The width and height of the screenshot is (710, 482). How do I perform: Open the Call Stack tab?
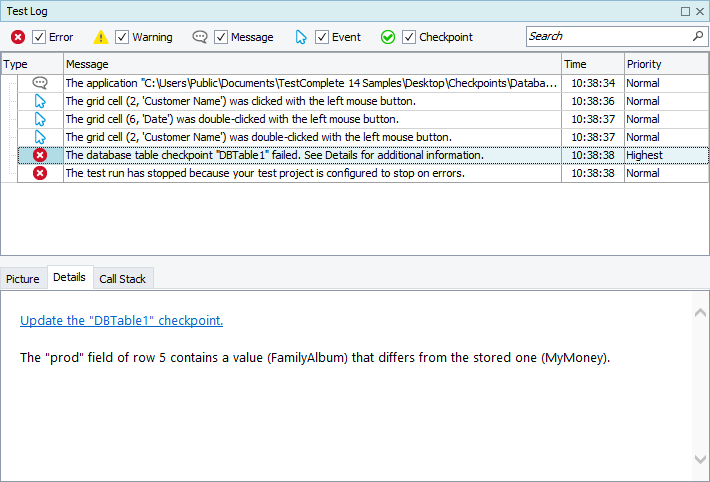click(x=122, y=279)
